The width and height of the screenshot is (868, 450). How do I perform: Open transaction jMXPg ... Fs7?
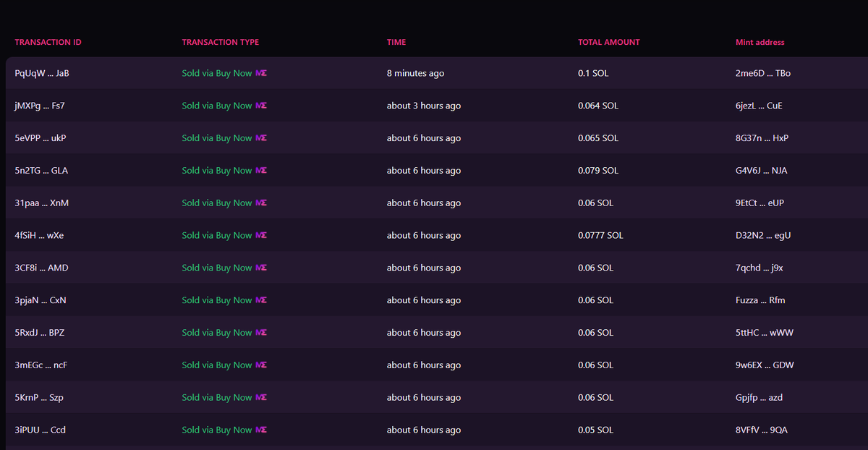coord(40,106)
